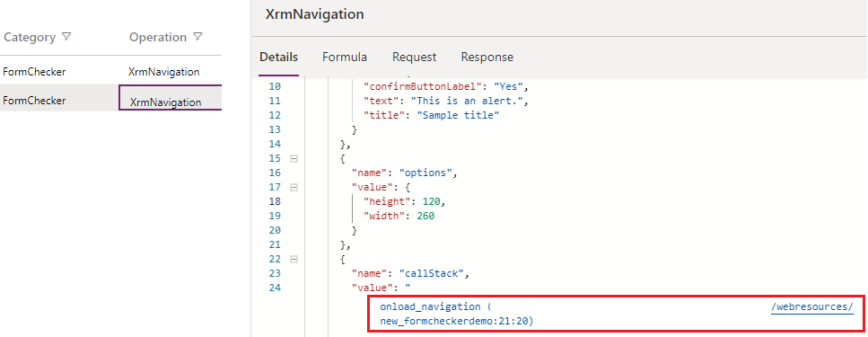Click the width value 260
868x337 pixels.
click(x=425, y=216)
